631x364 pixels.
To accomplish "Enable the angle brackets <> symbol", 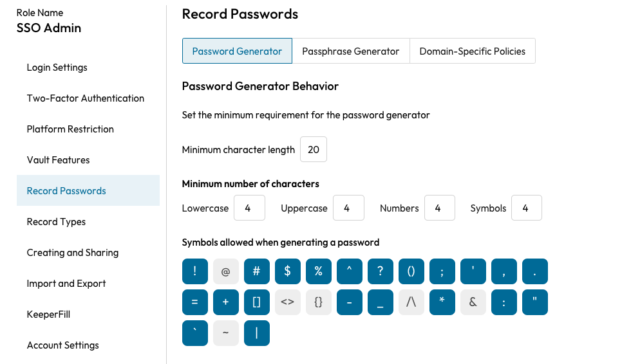I will pyautogui.click(x=288, y=302).
